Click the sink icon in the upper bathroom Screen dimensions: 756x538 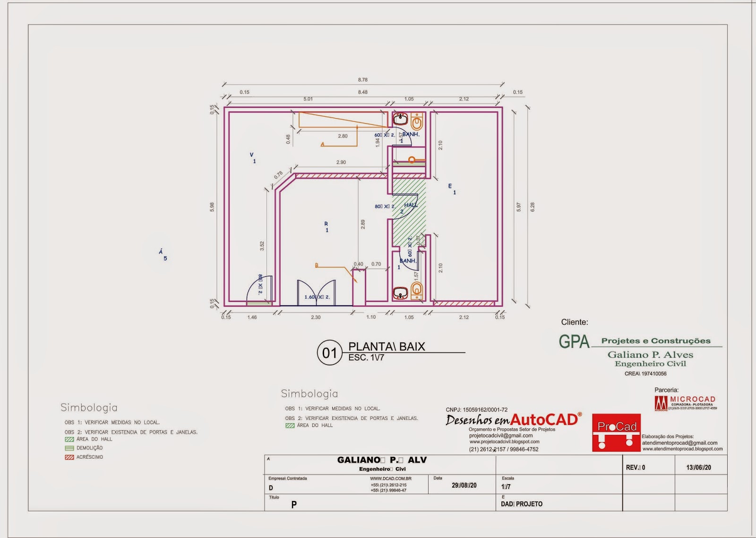click(x=401, y=118)
